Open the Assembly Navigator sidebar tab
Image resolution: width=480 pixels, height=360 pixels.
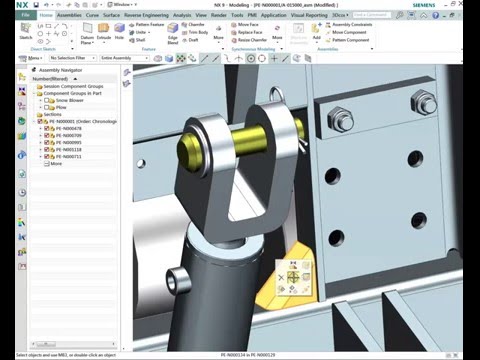pyautogui.click(x=22, y=77)
